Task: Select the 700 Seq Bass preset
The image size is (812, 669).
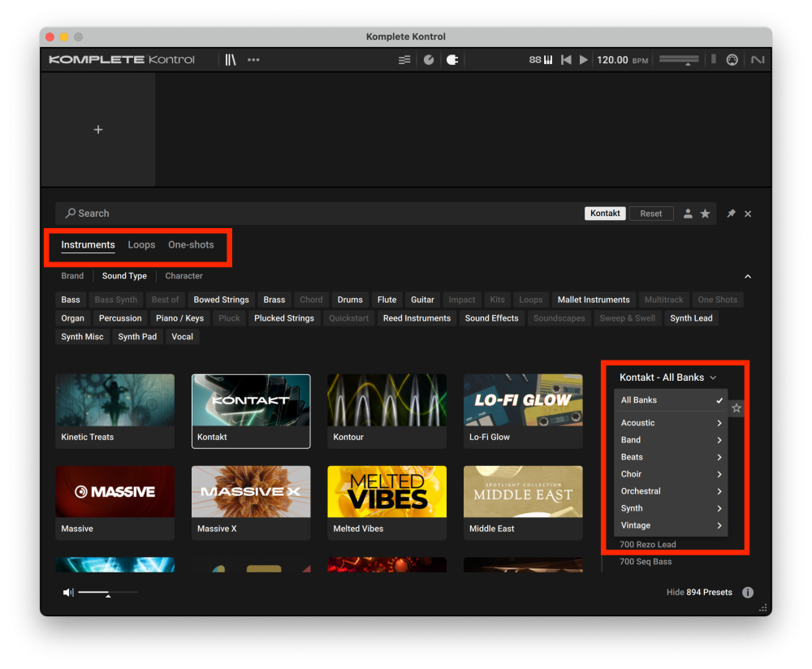Action: tap(646, 562)
